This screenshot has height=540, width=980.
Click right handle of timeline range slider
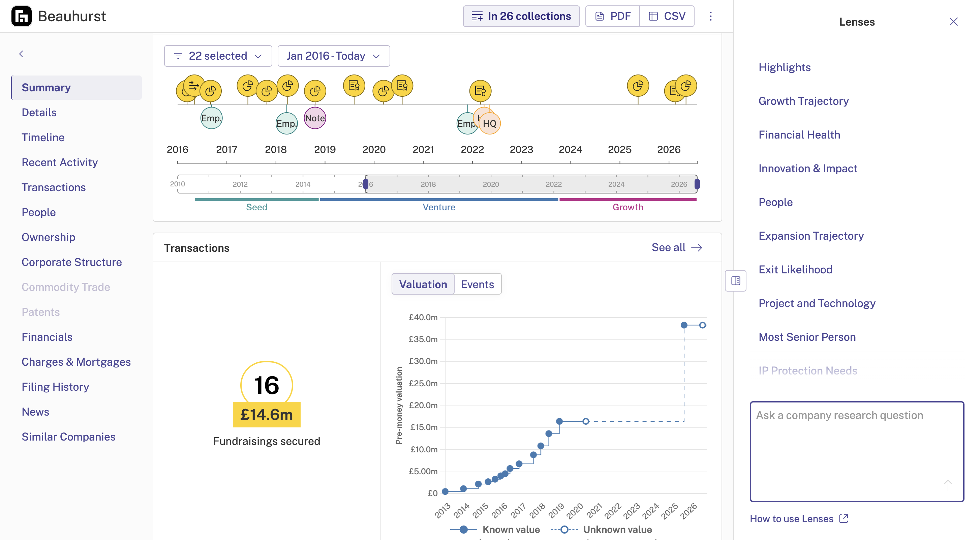(x=697, y=184)
